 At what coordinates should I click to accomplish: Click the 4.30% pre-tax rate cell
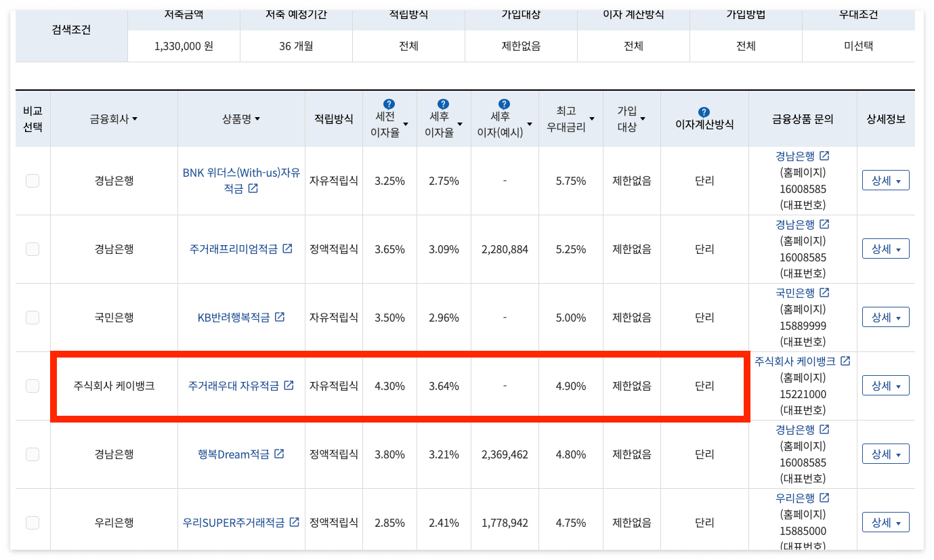(x=389, y=386)
